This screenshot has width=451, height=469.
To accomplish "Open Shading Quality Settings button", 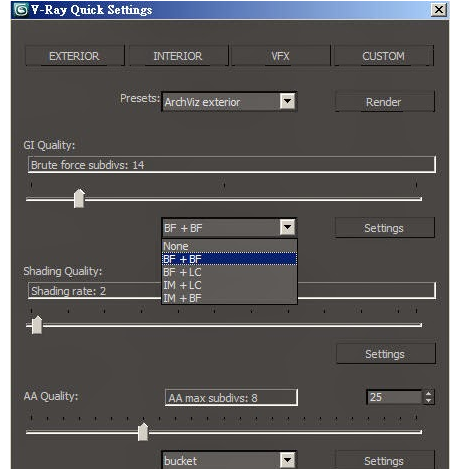I will click(x=386, y=354).
